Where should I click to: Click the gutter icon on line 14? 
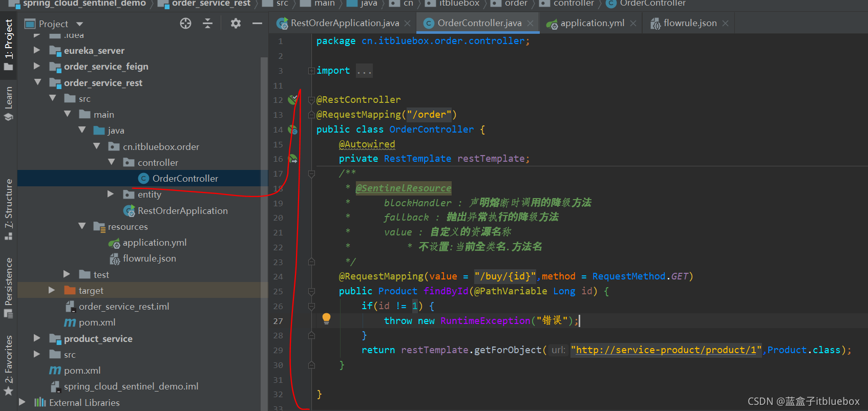(292, 129)
